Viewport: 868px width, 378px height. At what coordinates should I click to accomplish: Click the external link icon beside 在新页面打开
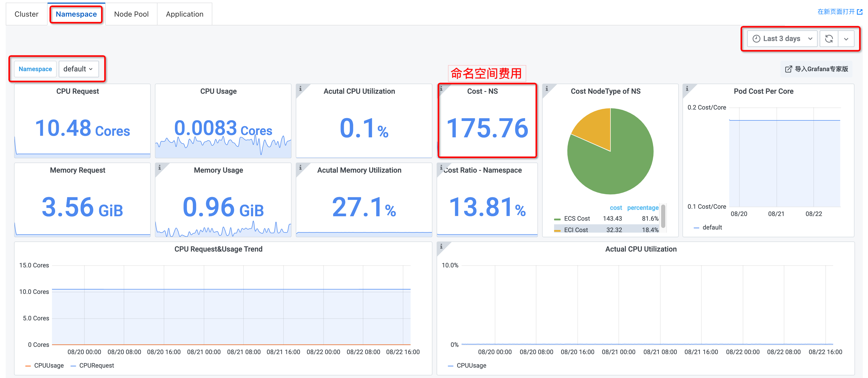tap(860, 12)
